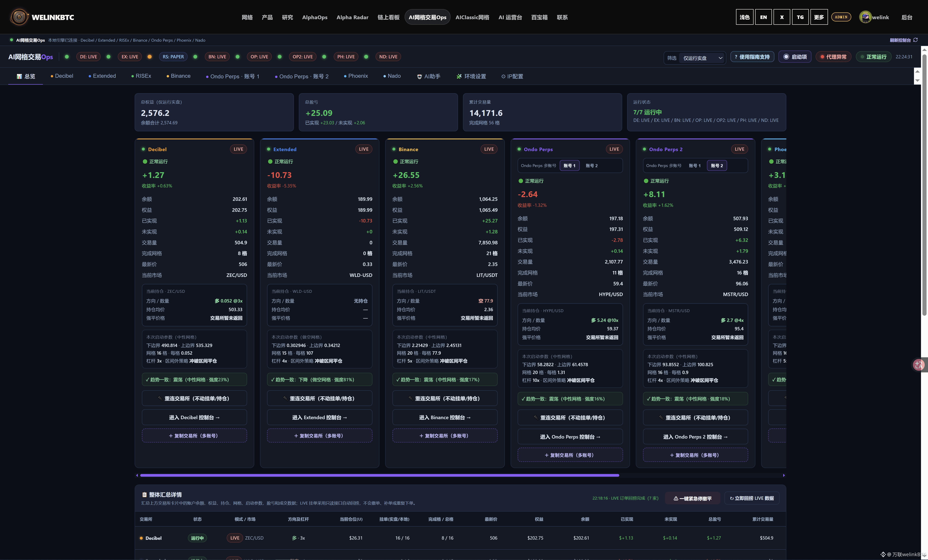
Task: Click the 总览 chart tab icon
Action: [19, 76]
